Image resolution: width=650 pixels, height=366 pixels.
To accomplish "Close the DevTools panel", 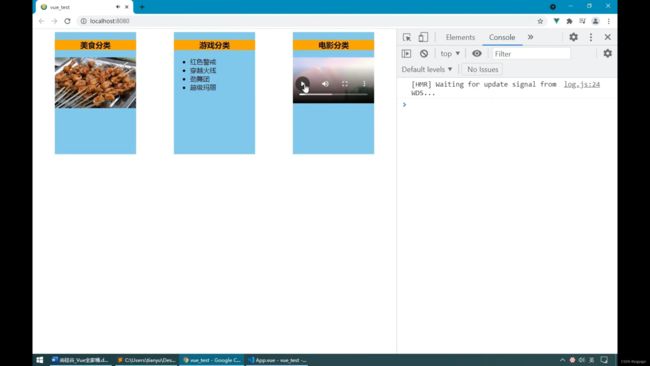I will click(607, 37).
